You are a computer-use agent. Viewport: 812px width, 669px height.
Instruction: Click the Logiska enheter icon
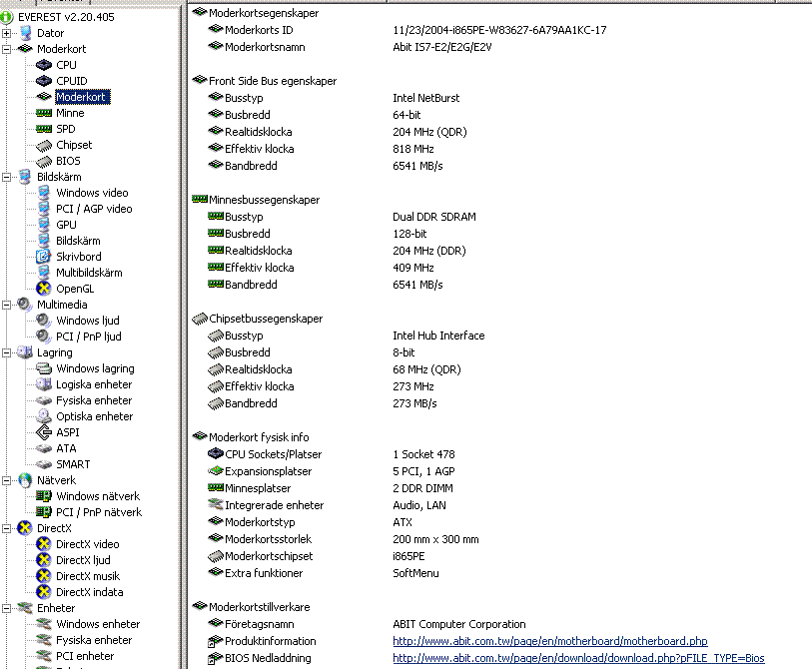[x=44, y=384]
